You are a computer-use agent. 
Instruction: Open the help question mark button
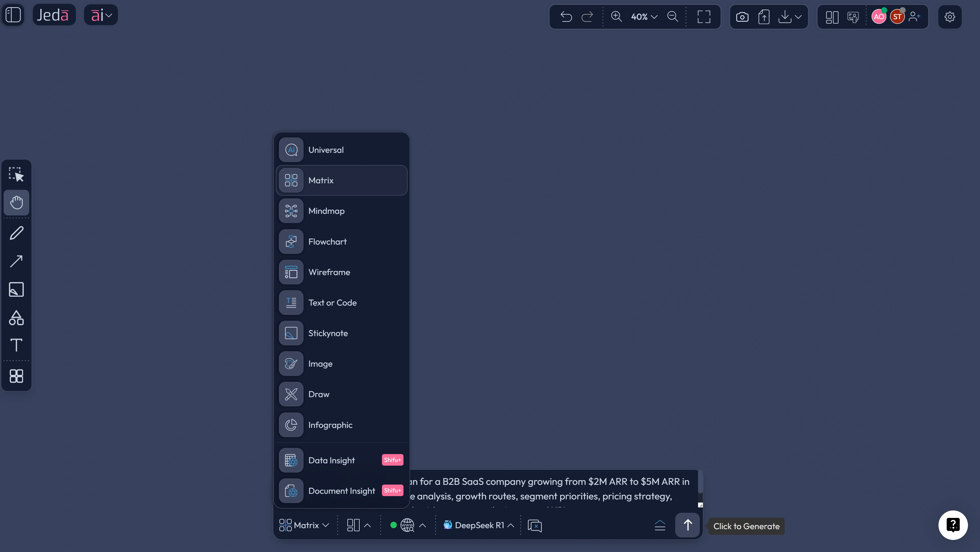coord(953,525)
